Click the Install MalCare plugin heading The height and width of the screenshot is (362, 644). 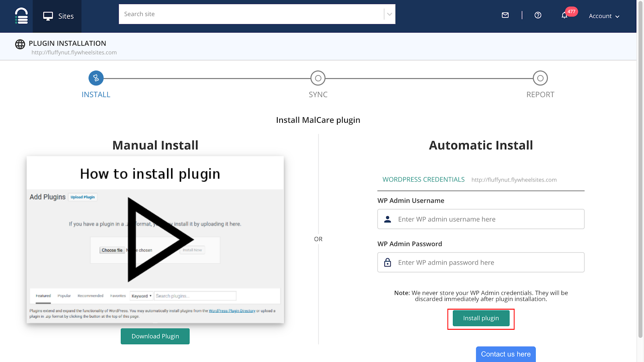(x=318, y=120)
